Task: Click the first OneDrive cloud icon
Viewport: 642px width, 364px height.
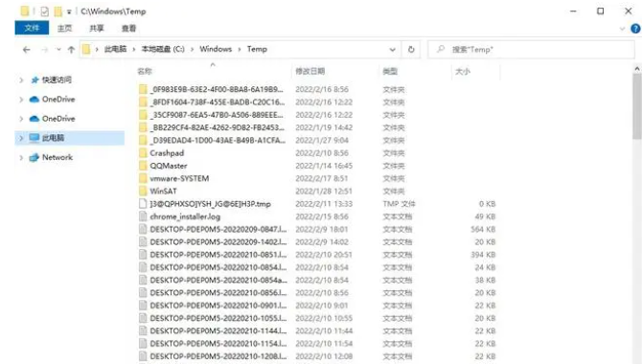Action: click(34, 99)
